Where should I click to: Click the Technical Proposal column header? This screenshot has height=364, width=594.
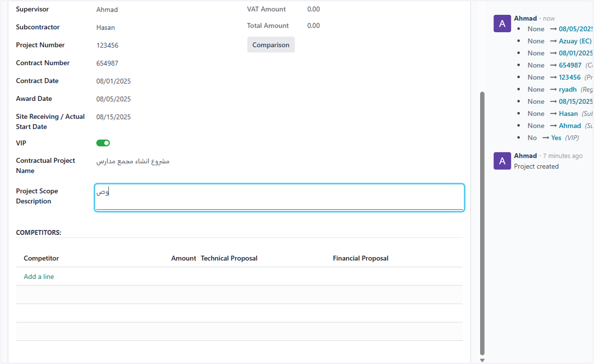click(x=229, y=258)
